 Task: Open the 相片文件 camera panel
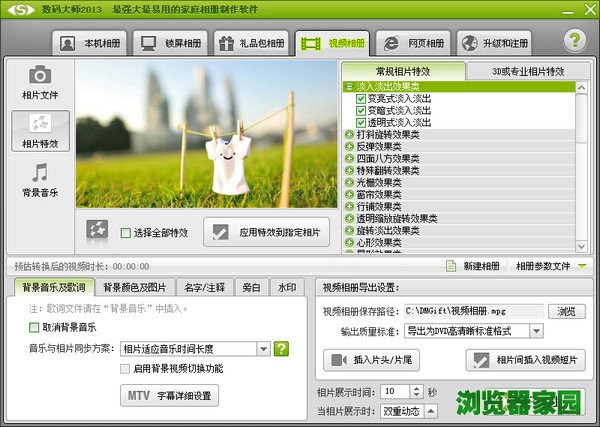[40, 83]
